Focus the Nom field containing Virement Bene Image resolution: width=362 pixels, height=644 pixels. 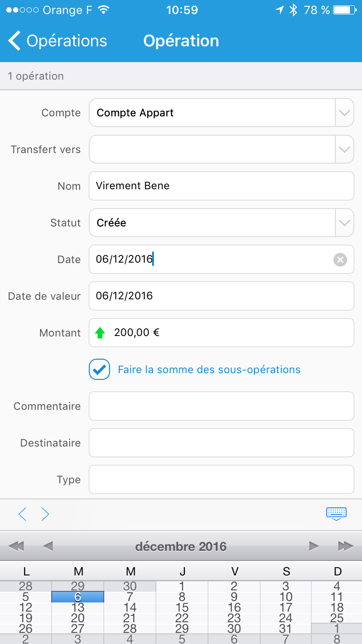(x=222, y=186)
